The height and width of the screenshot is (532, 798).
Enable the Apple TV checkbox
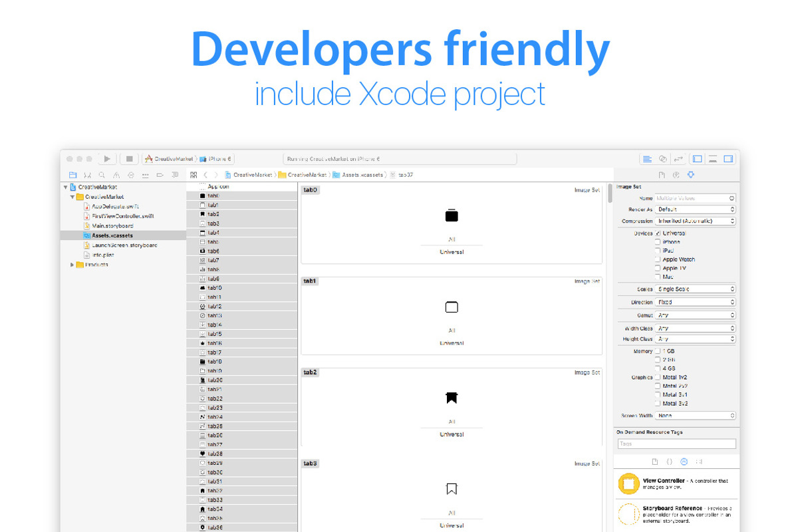(x=658, y=268)
